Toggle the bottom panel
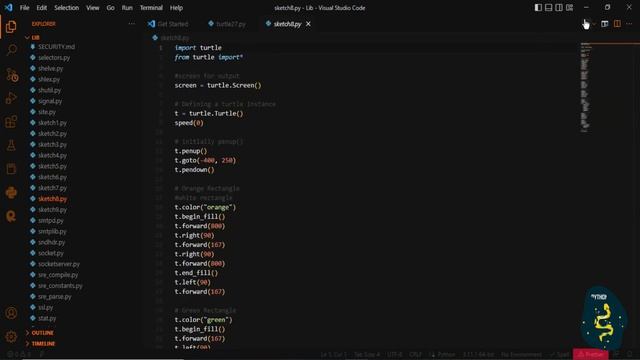The width and height of the screenshot is (640, 360). coord(549,7)
